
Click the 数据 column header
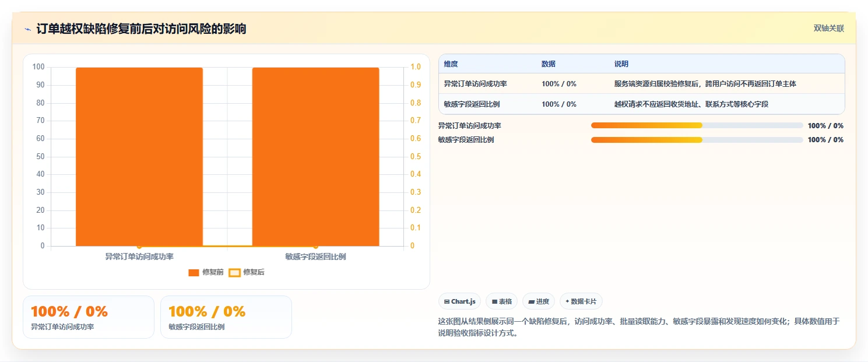[549, 64]
